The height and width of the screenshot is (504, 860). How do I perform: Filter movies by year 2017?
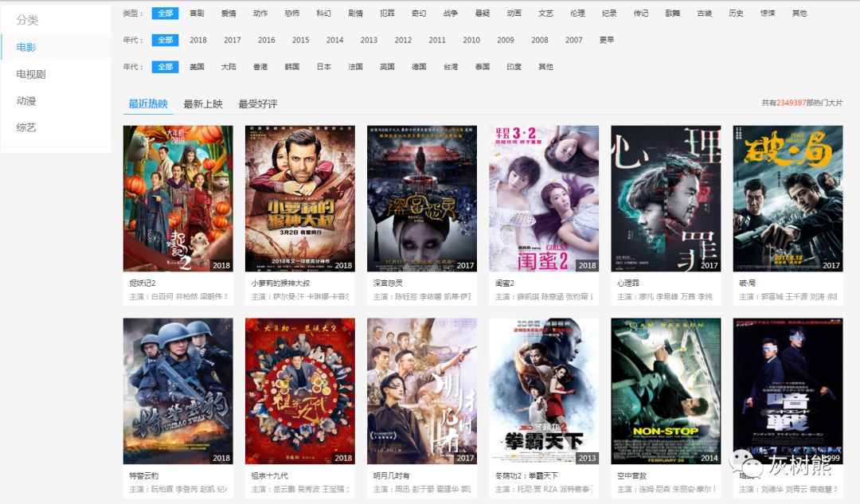(x=233, y=40)
